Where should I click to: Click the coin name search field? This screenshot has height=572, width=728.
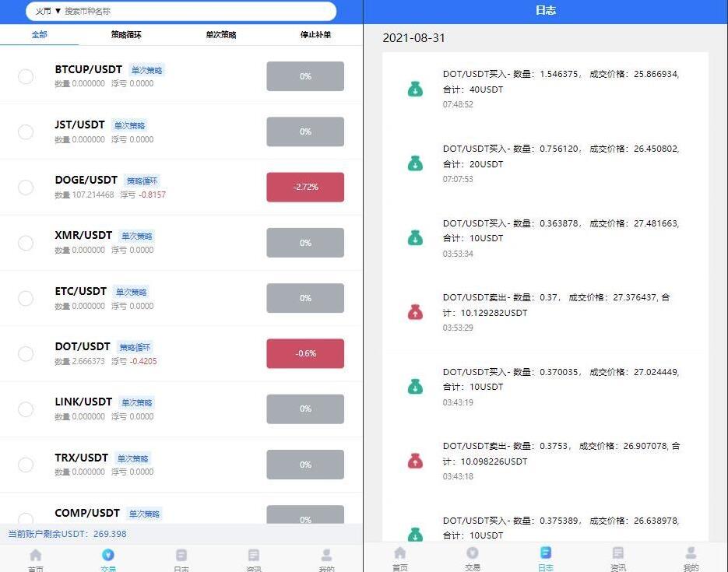199,11
